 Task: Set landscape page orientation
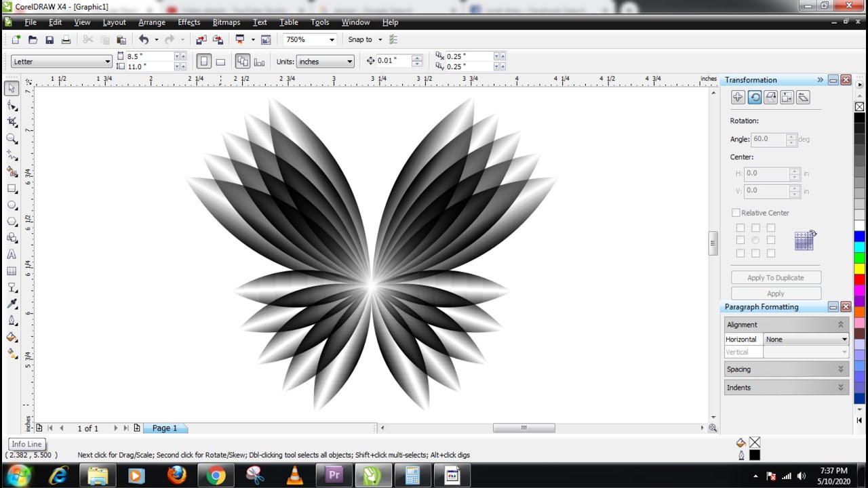pos(220,62)
